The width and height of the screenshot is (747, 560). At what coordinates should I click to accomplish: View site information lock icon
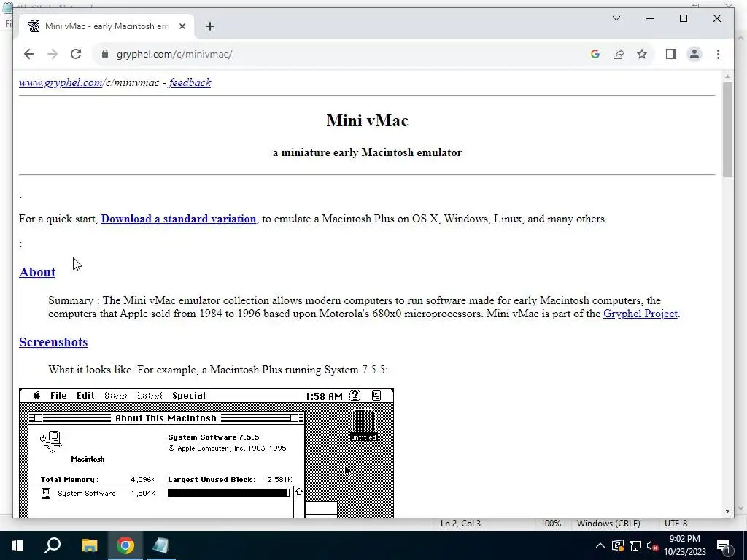(x=105, y=54)
